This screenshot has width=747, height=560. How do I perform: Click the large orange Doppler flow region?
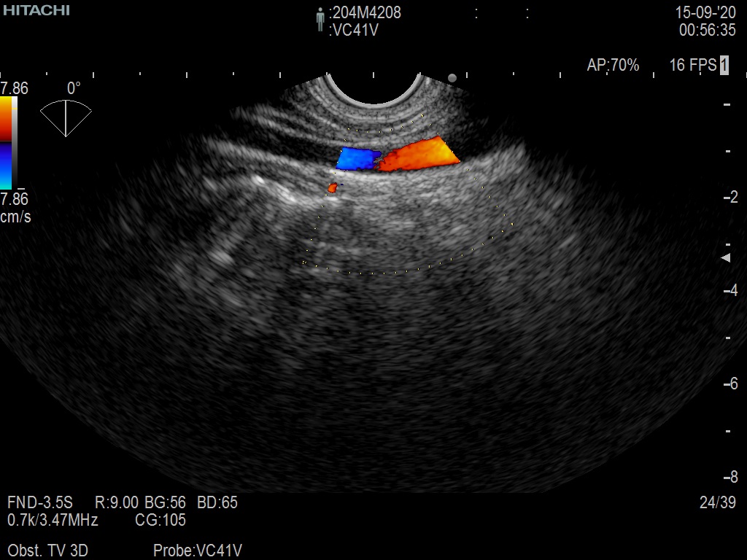(419, 155)
